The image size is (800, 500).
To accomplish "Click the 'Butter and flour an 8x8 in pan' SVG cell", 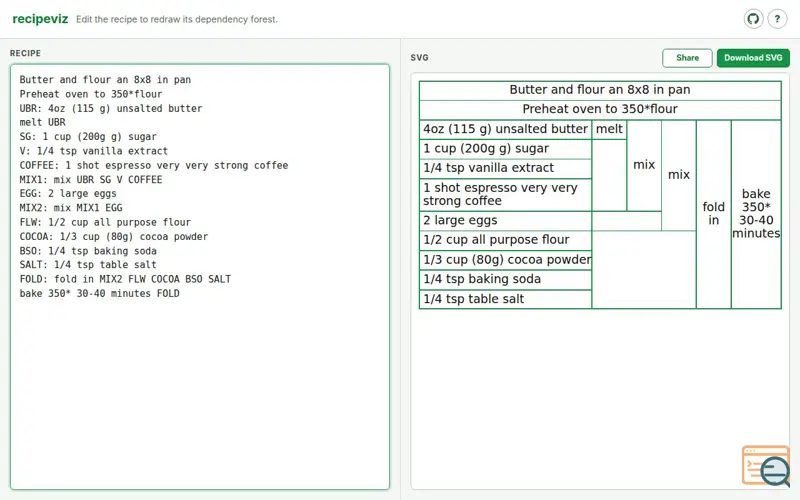I will click(600, 90).
